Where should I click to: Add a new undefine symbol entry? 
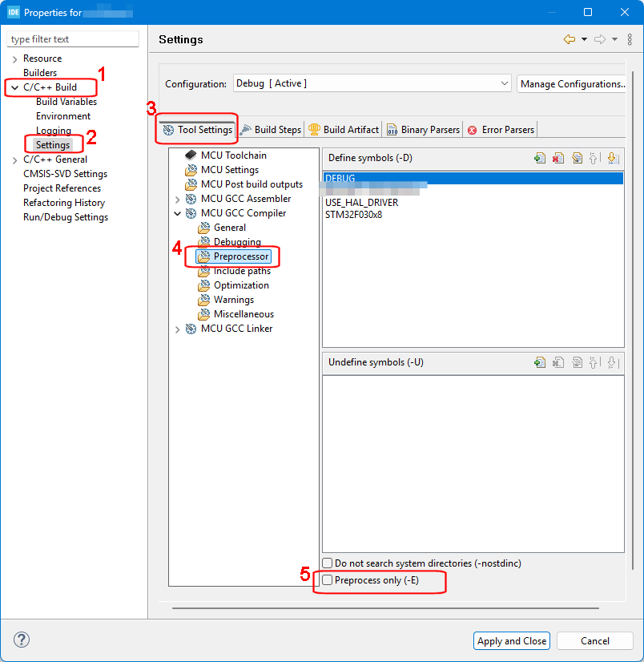click(539, 363)
